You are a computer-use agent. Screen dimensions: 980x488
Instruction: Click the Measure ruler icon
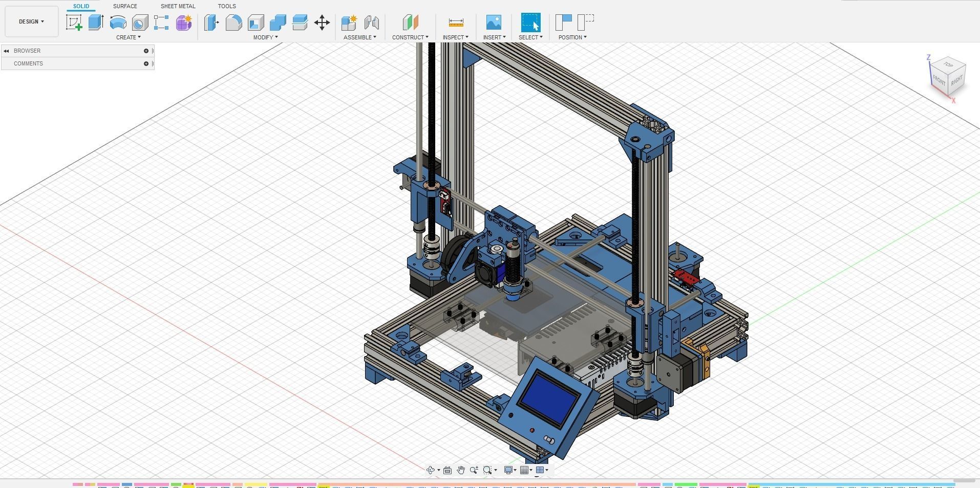tap(456, 23)
